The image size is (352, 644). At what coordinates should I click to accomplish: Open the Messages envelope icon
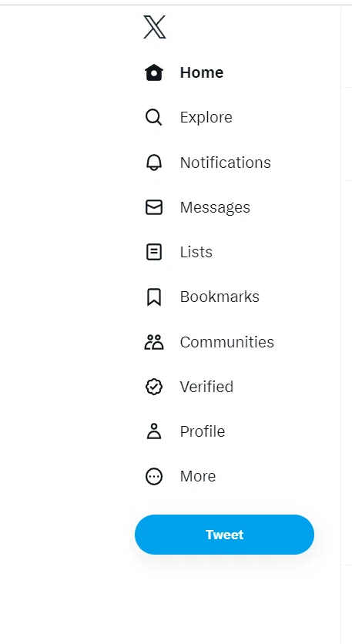point(154,207)
